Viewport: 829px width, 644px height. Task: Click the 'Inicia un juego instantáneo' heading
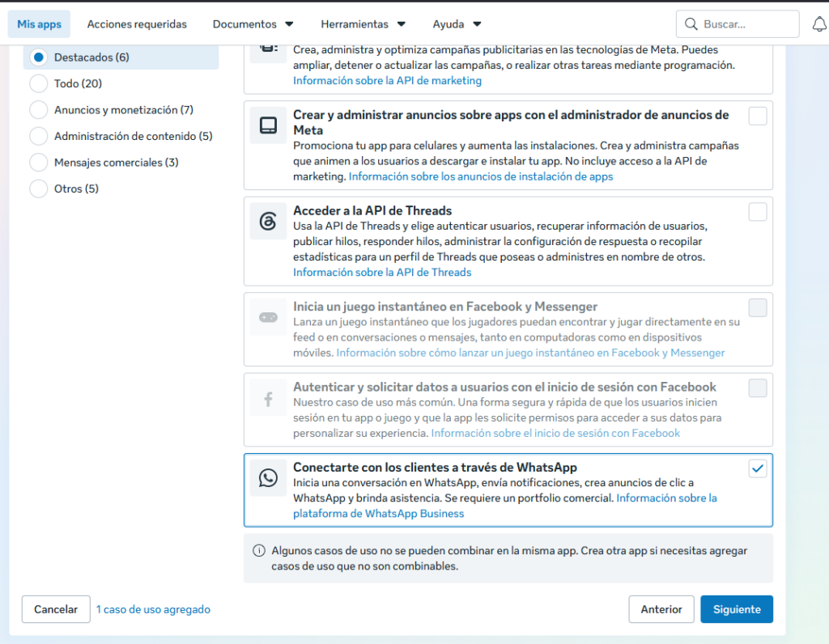coord(445,307)
